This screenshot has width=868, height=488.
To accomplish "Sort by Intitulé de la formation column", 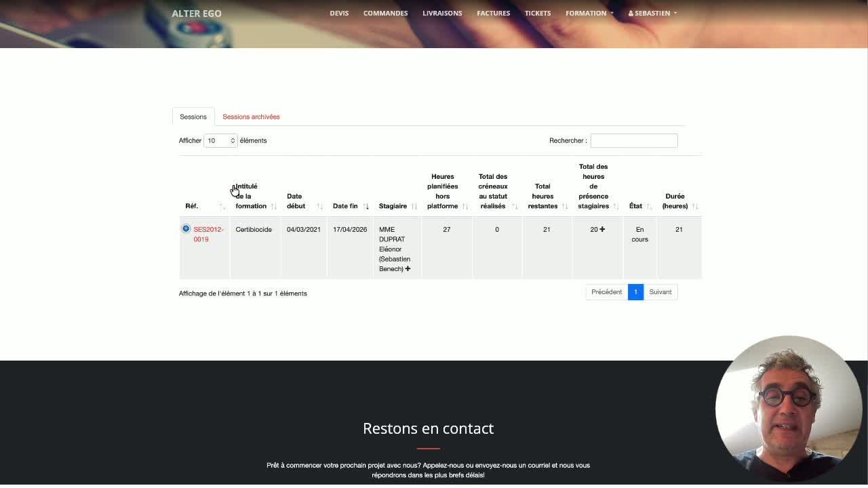I will (274, 206).
